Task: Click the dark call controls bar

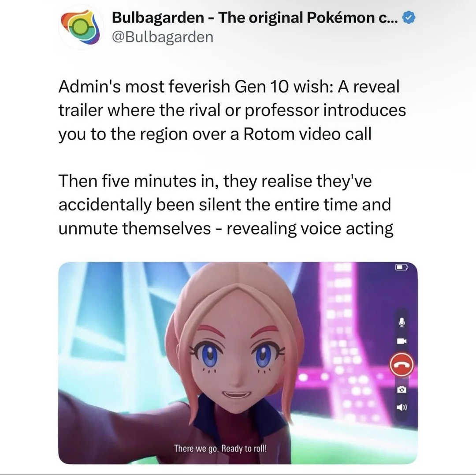Action: pos(402,364)
